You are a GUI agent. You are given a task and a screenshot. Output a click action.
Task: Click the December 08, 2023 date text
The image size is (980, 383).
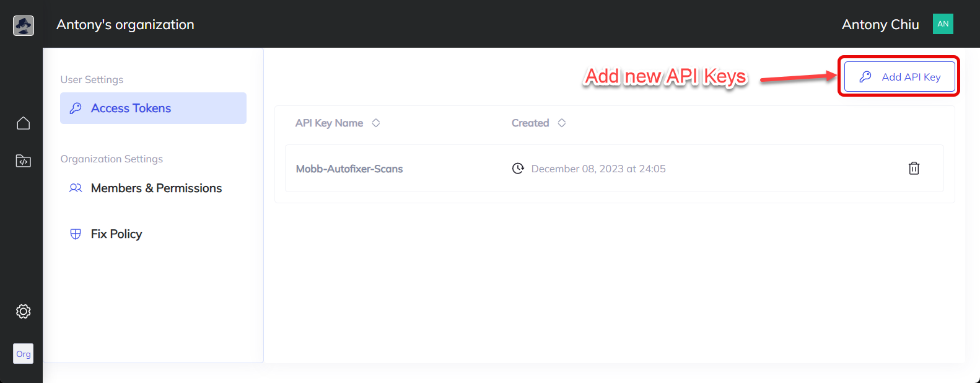click(x=598, y=169)
